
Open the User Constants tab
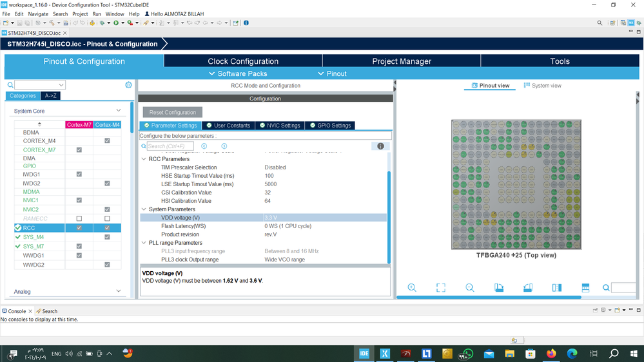tap(228, 126)
